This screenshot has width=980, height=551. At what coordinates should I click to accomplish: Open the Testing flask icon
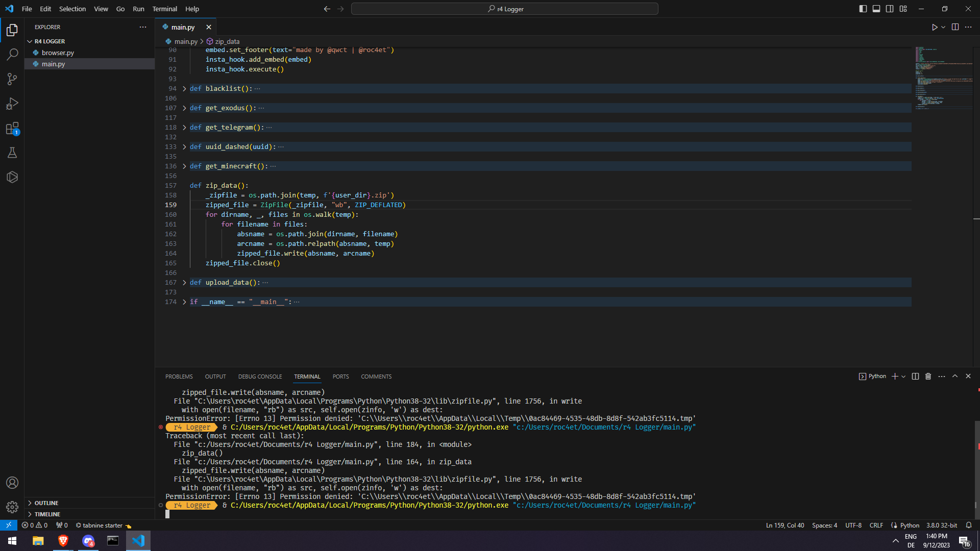click(x=12, y=153)
